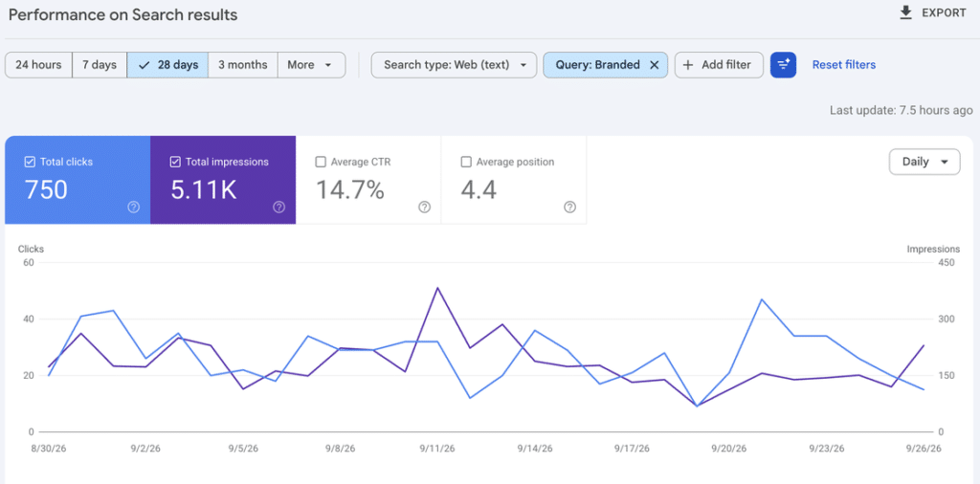Viewport: 980px width, 484px height.
Task: Select the 28 days date range
Action: tap(167, 65)
